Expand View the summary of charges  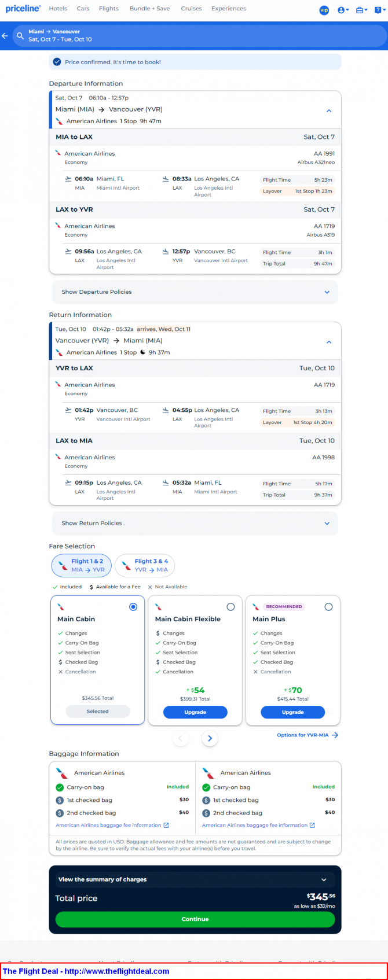coord(195,879)
